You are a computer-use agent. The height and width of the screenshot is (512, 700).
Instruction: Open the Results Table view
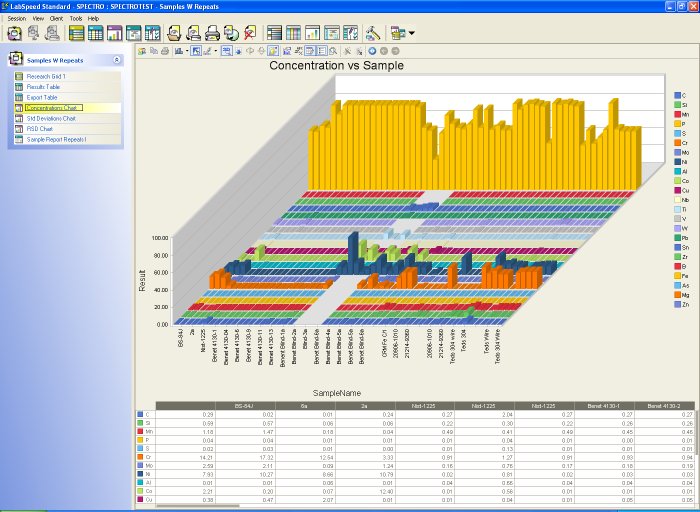[43, 87]
